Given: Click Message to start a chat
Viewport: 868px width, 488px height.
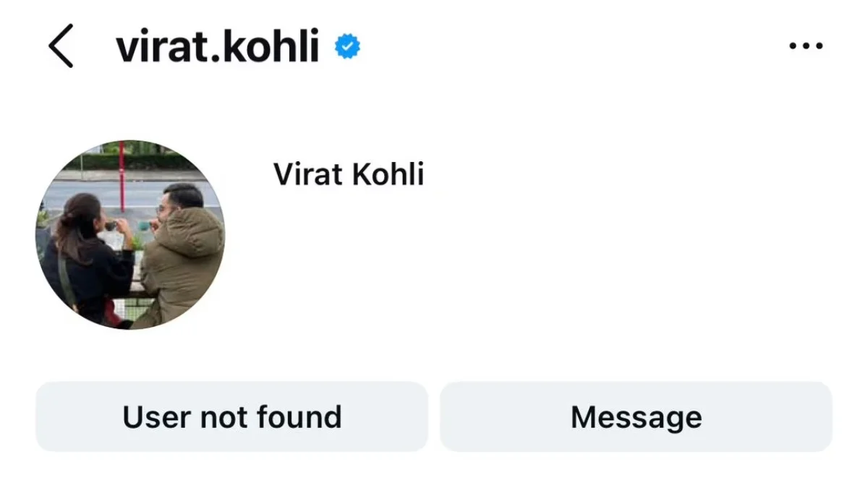Looking at the screenshot, I should coord(636,416).
